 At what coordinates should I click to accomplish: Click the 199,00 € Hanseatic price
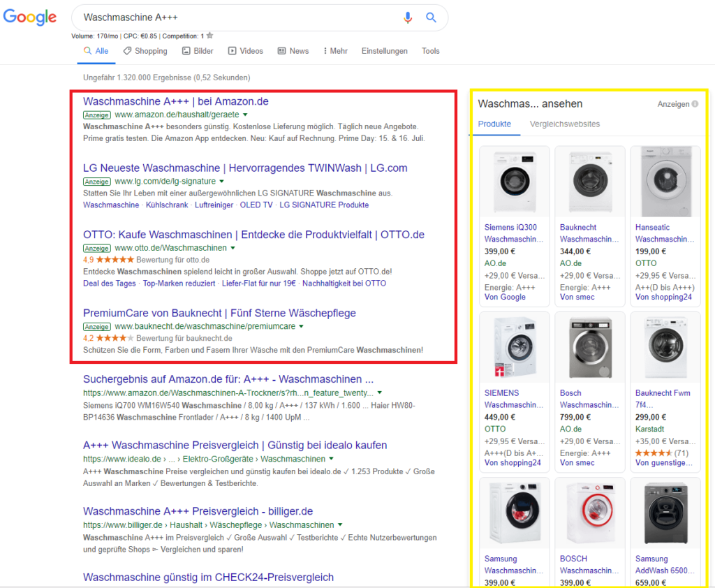[650, 251]
